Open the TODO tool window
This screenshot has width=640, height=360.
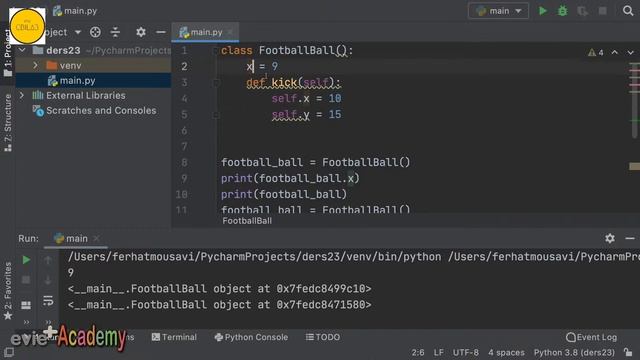point(323,337)
